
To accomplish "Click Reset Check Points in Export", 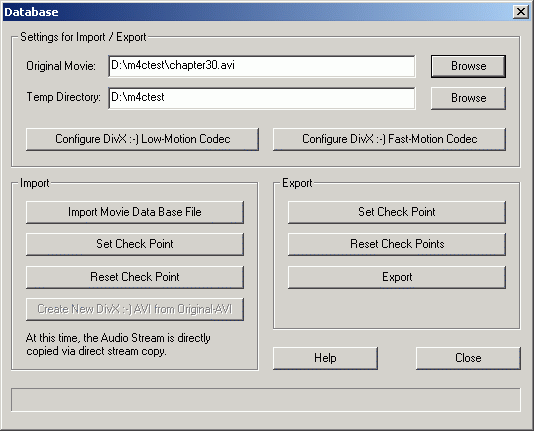I will [397, 244].
